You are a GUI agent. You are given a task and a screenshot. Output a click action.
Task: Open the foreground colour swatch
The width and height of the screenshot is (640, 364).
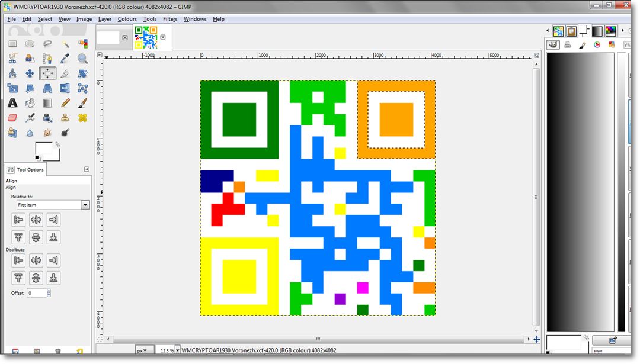point(43,148)
